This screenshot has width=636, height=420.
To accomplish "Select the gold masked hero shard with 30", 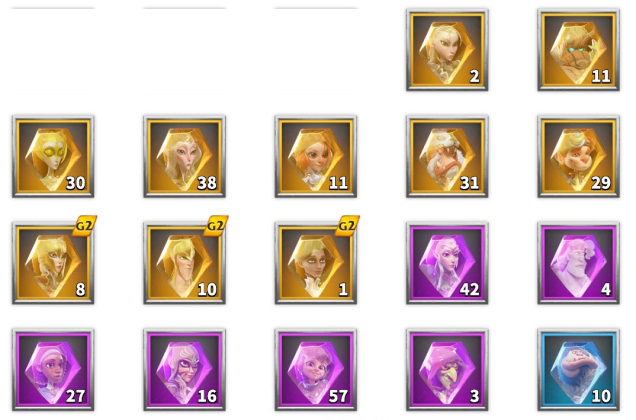I will coord(53,157).
